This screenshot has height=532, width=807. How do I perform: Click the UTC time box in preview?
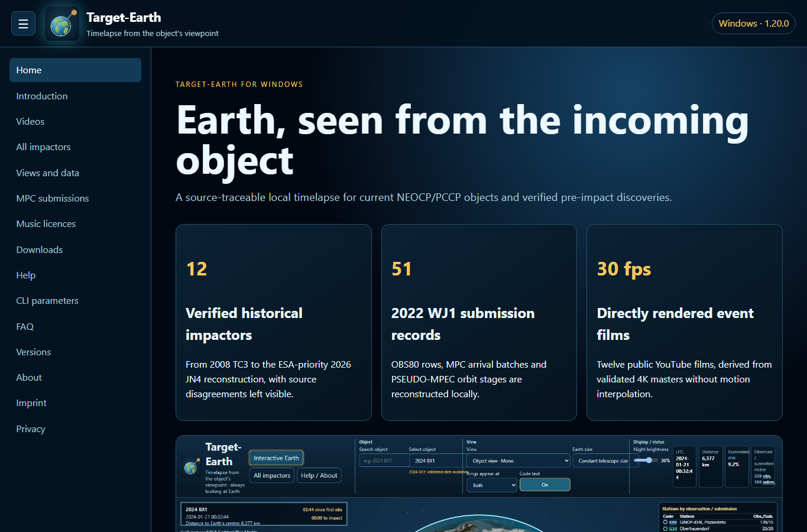[685, 466]
